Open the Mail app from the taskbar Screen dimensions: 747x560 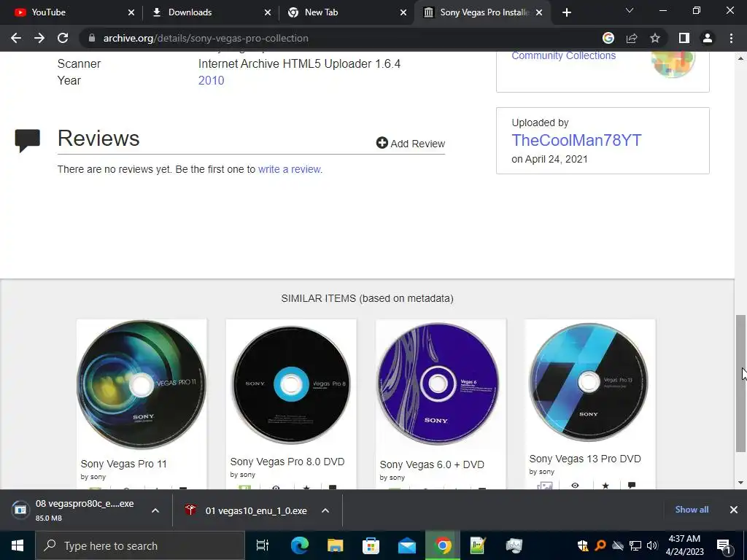pyautogui.click(x=407, y=545)
